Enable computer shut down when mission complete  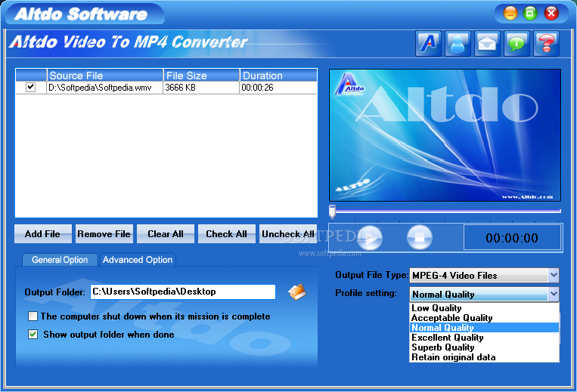click(33, 316)
